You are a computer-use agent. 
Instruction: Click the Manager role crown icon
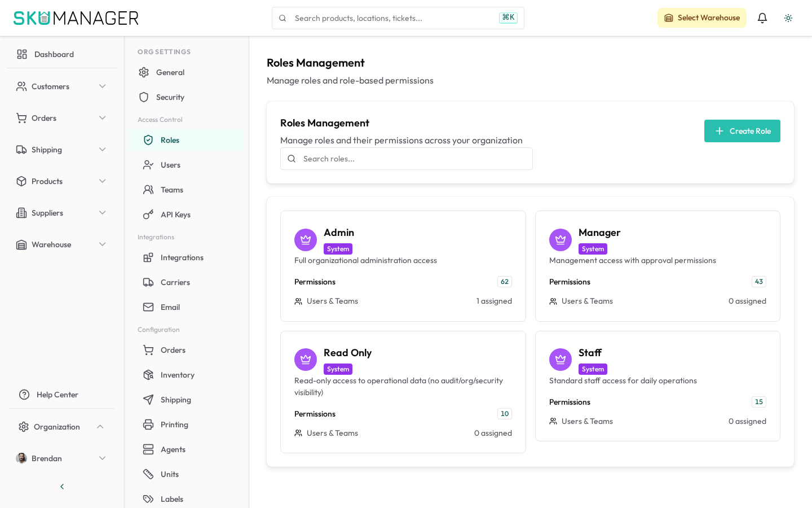561,240
